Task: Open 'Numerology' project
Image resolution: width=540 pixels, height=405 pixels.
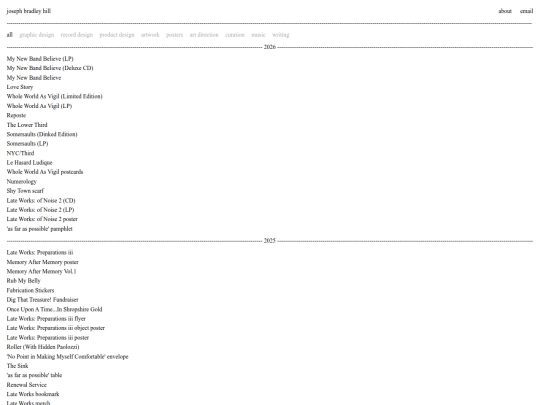Action: [x=22, y=181]
